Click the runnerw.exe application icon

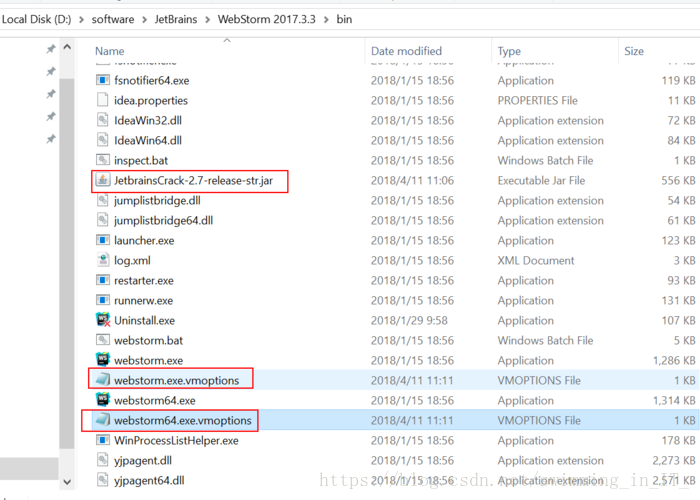tap(103, 300)
